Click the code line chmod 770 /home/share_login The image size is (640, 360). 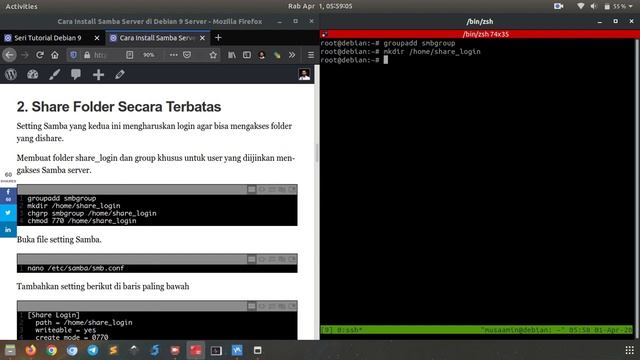tap(82, 221)
